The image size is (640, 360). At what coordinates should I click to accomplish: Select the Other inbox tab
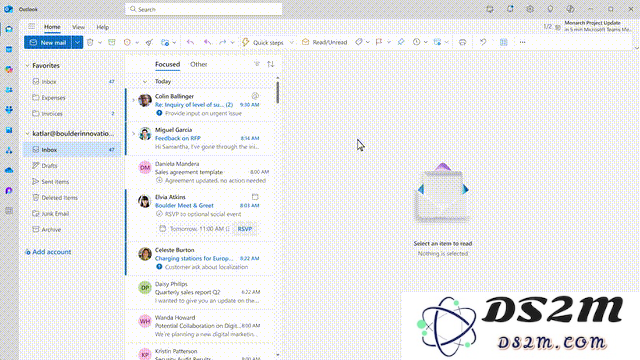(x=199, y=64)
